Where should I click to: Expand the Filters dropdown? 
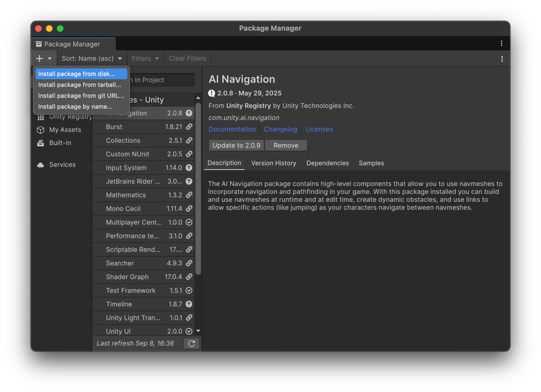click(145, 58)
